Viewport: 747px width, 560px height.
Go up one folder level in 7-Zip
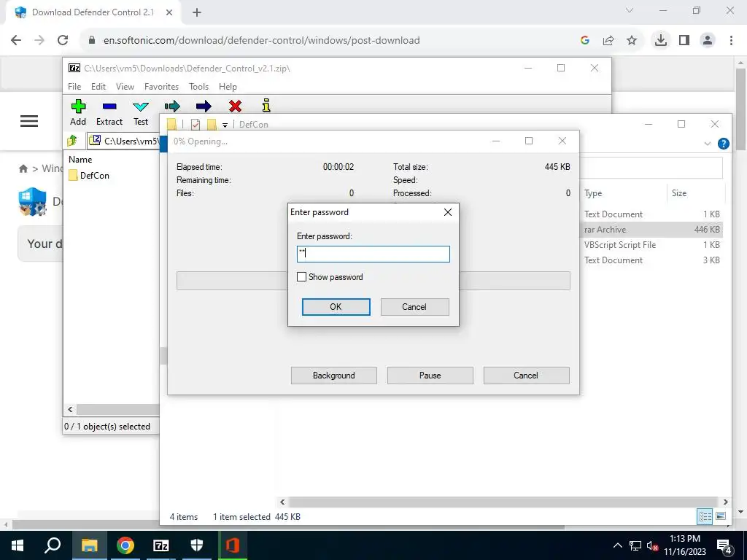pyautogui.click(x=72, y=141)
